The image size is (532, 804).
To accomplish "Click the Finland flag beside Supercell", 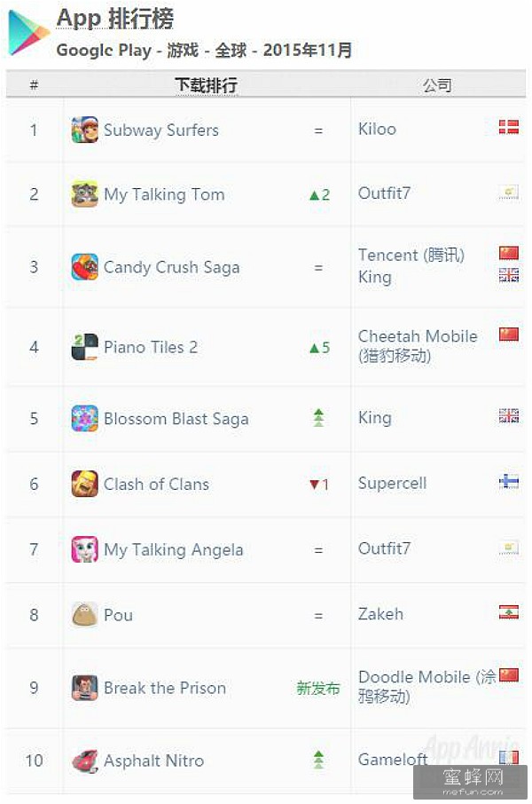I will [509, 482].
